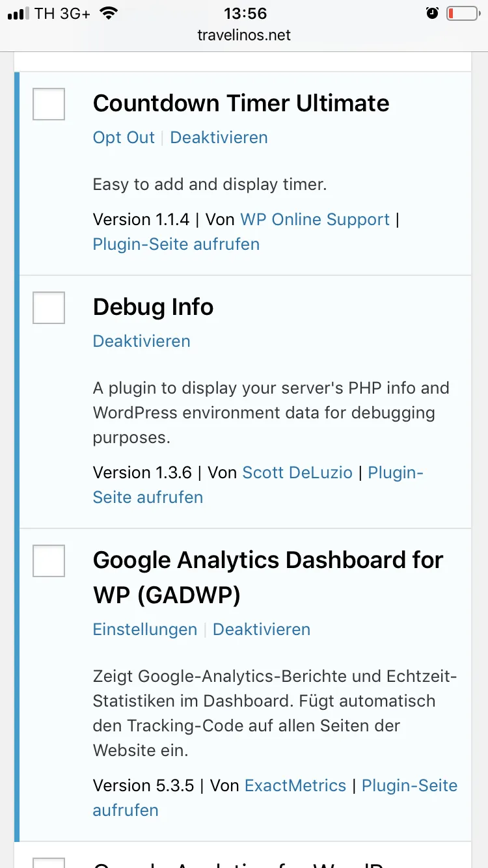The image size is (488, 868).
Task: Select the Debug Info plugin checkbox
Action: coord(49,308)
